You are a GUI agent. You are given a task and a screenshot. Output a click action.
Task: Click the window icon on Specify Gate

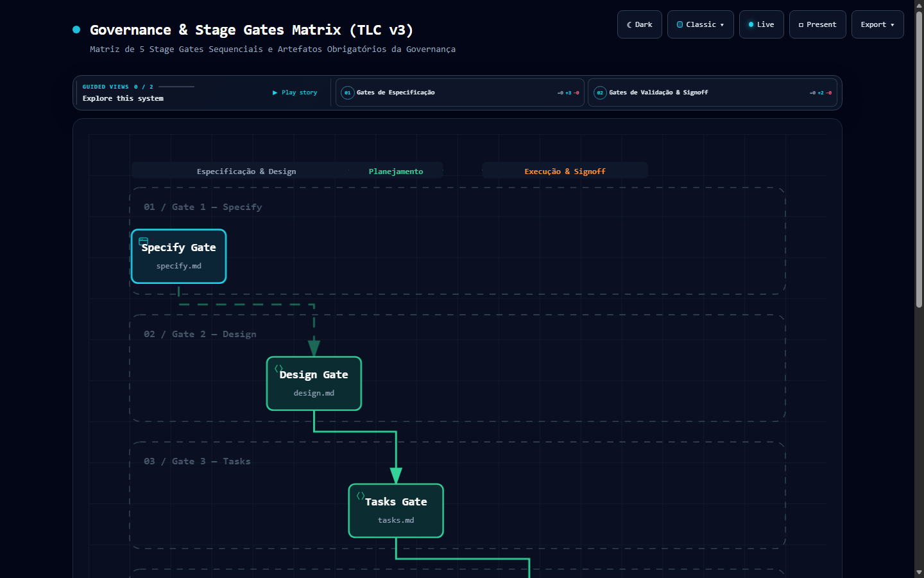pos(143,241)
